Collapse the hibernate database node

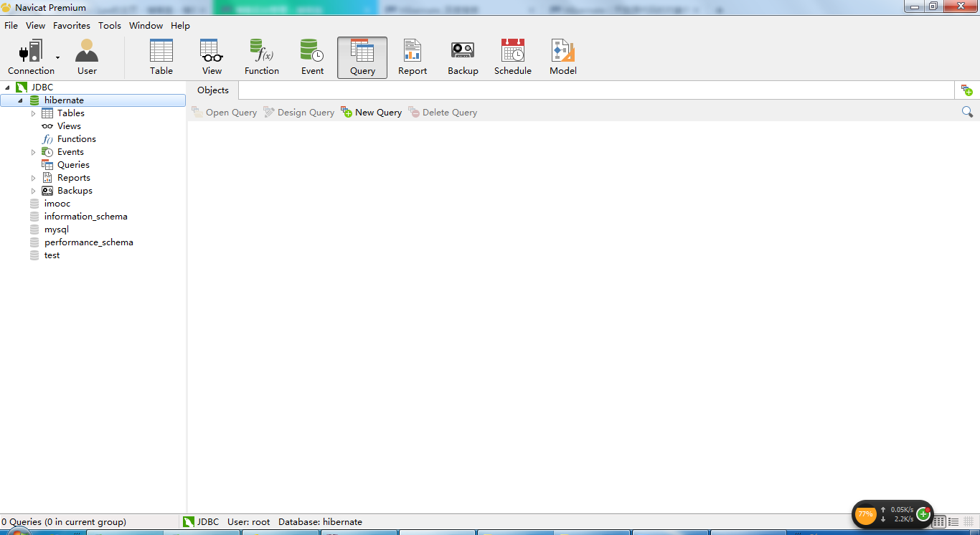20,100
